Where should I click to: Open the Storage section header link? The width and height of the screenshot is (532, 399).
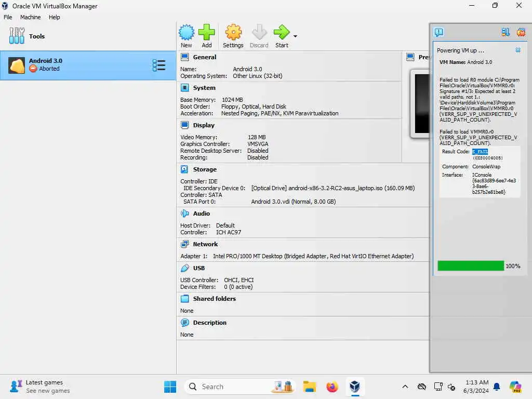click(x=205, y=169)
